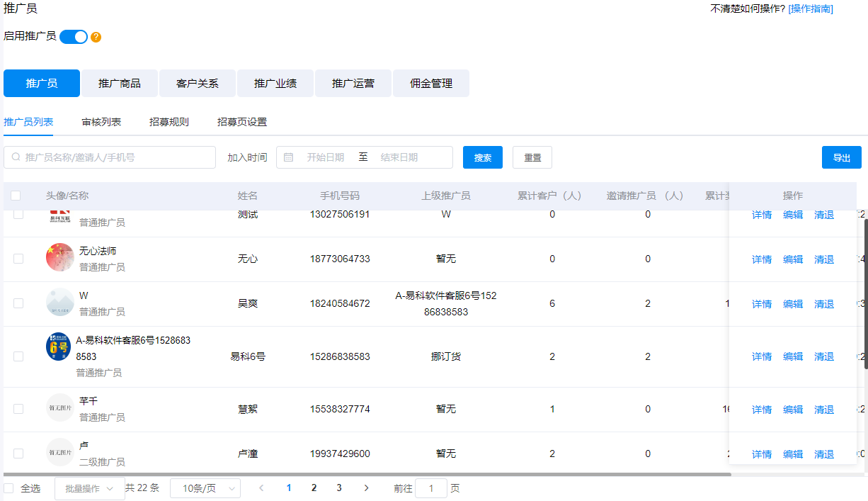Click the search magnifier icon in the search box
The height and width of the screenshot is (501, 868).
[16, 157]
